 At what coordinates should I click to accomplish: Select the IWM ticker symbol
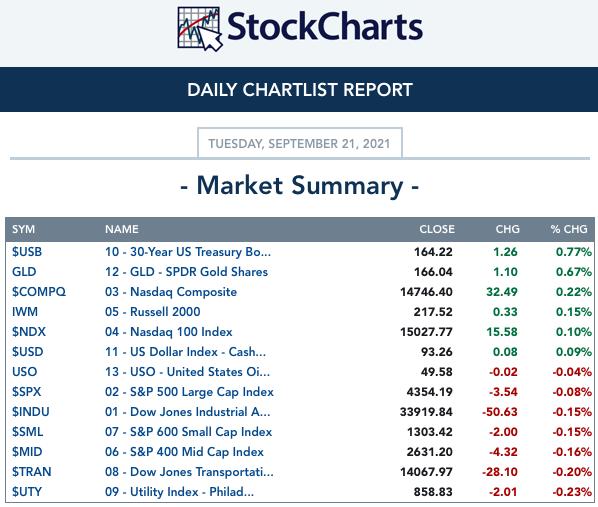25,312
